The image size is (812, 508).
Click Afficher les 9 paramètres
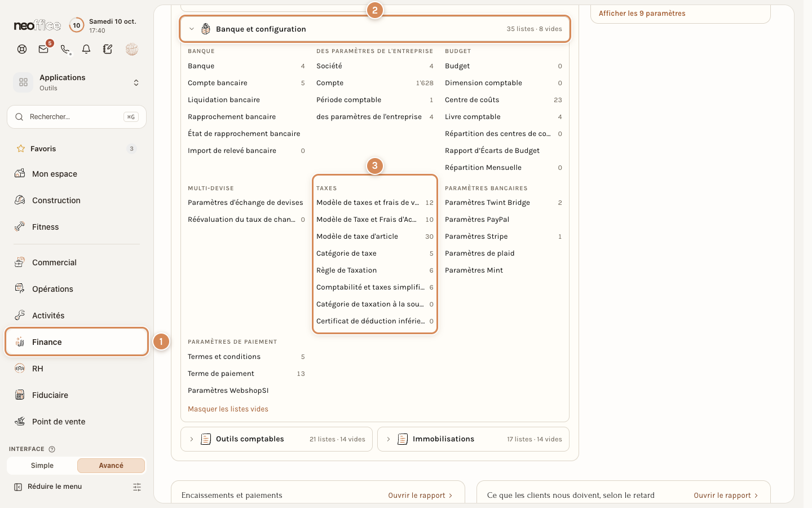pyautogui.click(x=642, y=14)
